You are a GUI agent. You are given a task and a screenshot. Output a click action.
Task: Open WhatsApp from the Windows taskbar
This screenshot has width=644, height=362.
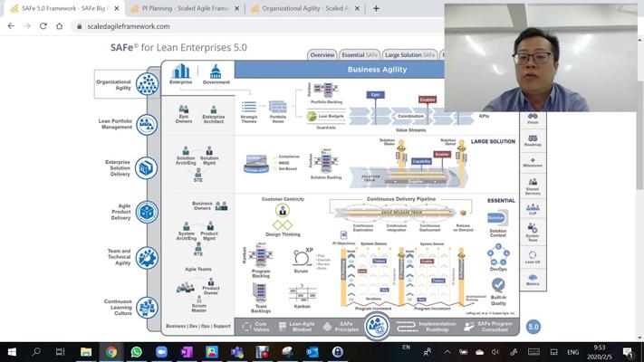[x=136, y=352]
